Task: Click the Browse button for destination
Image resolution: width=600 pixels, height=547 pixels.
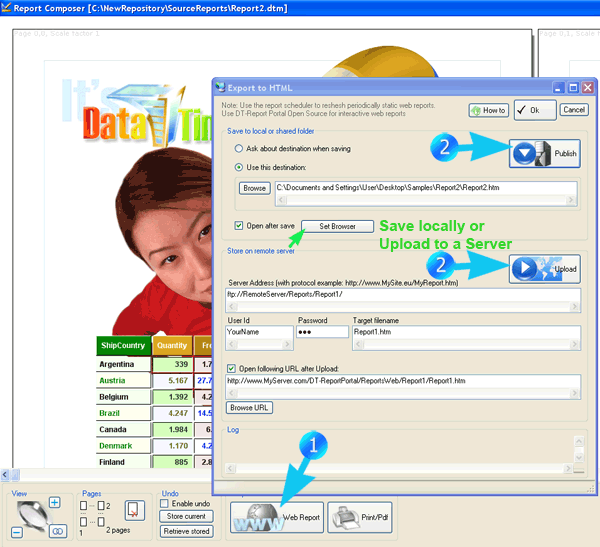Action: (x=254, y=188)
